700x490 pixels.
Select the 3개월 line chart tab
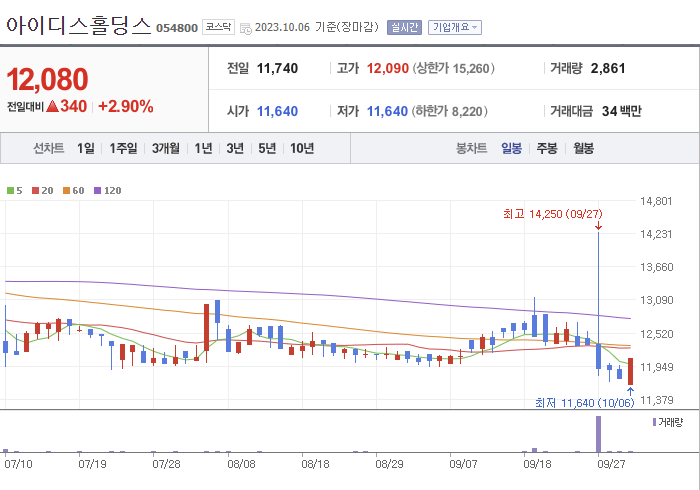(166, 148)
